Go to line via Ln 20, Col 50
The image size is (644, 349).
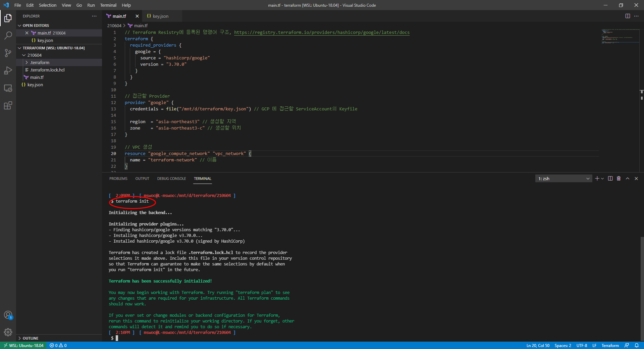pyautogui.click(x=538, y=345)
